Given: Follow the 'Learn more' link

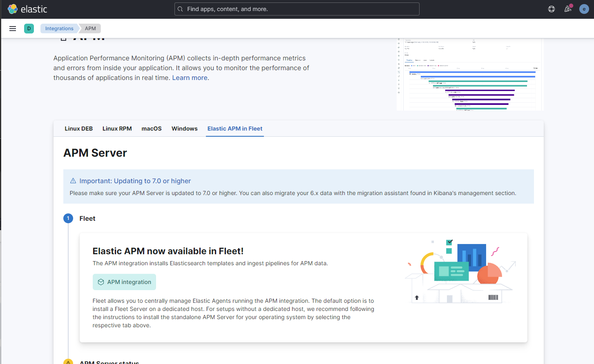Looking at the screenshot, I should point(190,78).
